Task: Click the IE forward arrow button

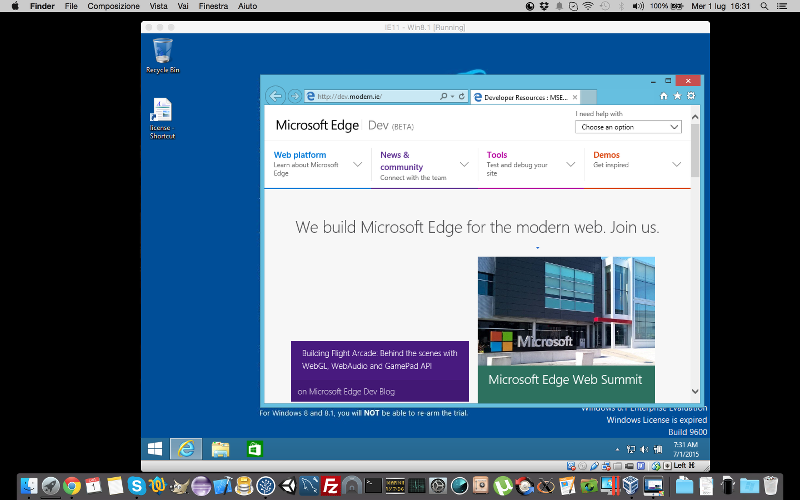Action: point(294,96)
